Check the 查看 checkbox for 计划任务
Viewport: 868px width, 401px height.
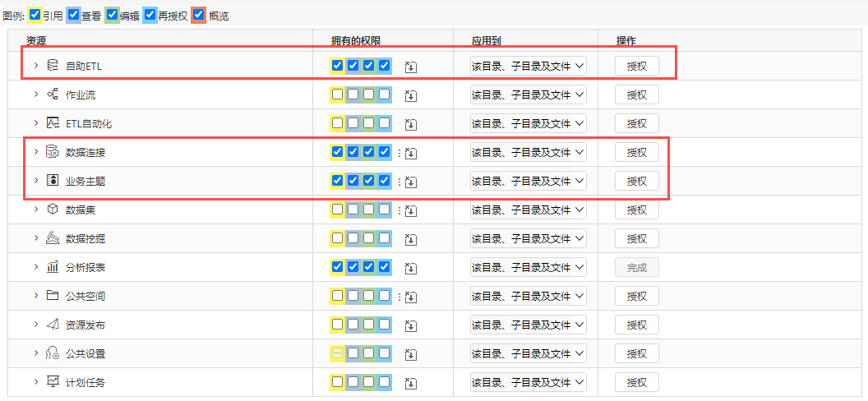tap(353, 381)
